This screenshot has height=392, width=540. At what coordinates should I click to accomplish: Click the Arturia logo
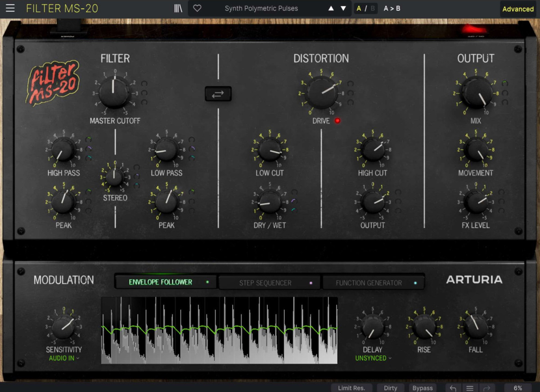(474, 280)
